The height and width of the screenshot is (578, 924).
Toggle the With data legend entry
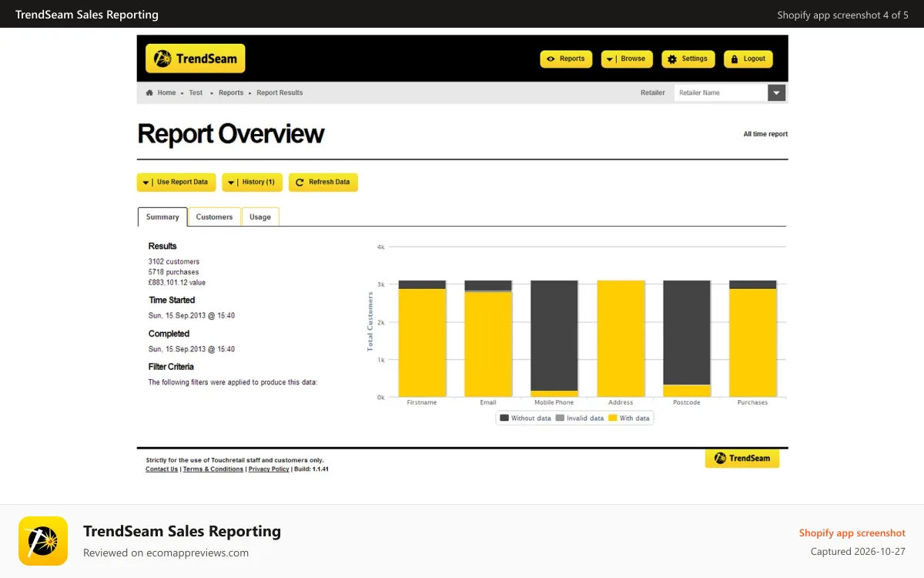pyautogui.click(x=629, y=418)
